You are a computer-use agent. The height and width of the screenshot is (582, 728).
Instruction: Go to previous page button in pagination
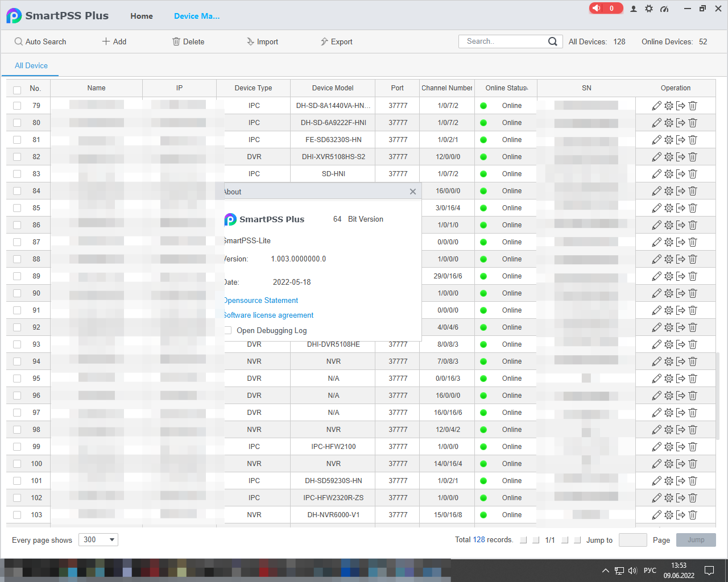click(x=536, y=540)
